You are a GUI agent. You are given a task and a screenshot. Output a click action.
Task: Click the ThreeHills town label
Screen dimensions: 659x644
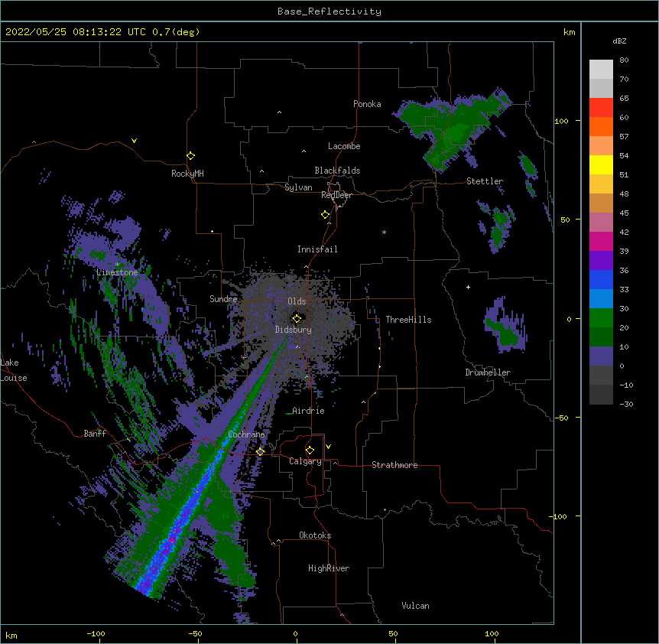408,320
